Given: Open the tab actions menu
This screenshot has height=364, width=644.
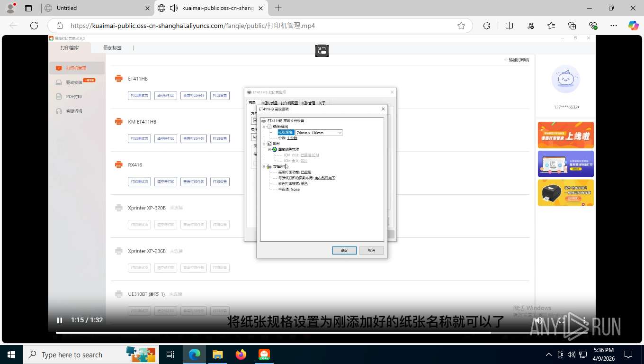Looking at the screenshot, I should tap(28, 8).
